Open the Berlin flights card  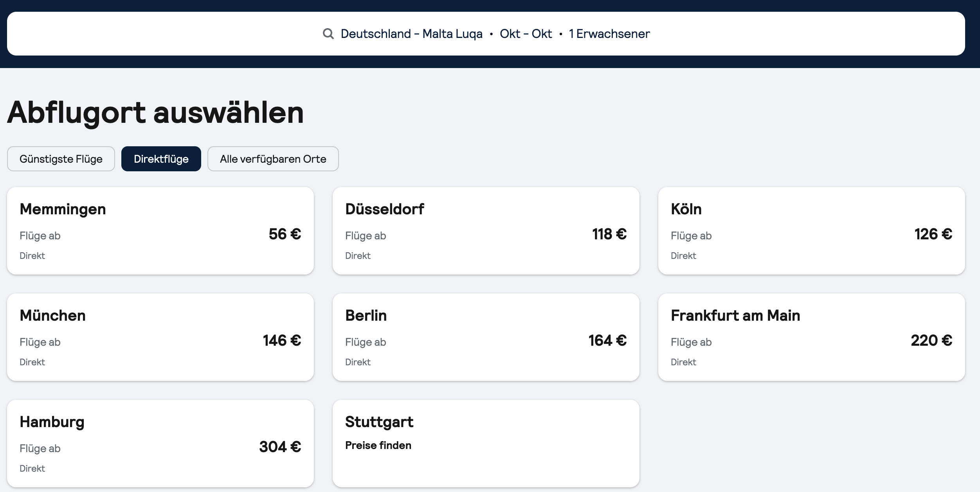click(x=486, y=337)
